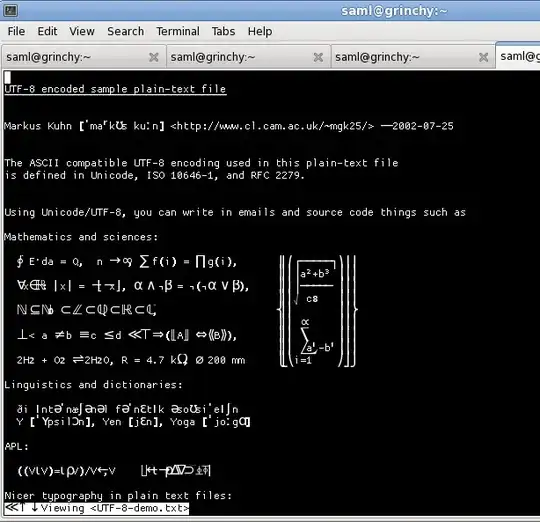Click the '2H2 + O2' chemical equation line
540x522 pixels.
pos(131,360)
